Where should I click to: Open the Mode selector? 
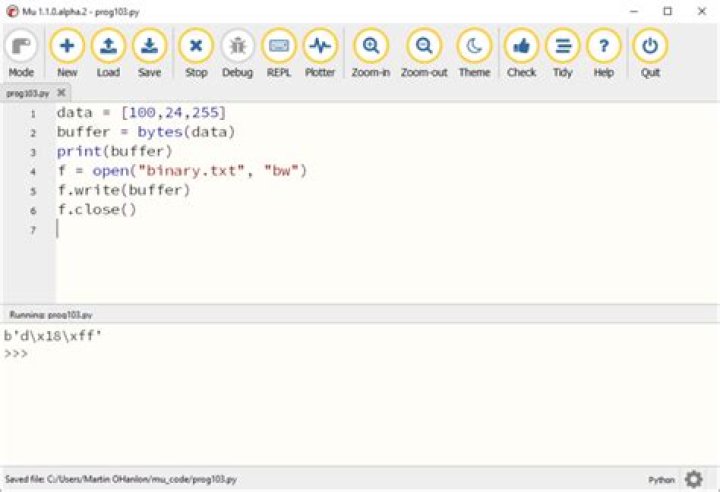click(x=21, y=53)
